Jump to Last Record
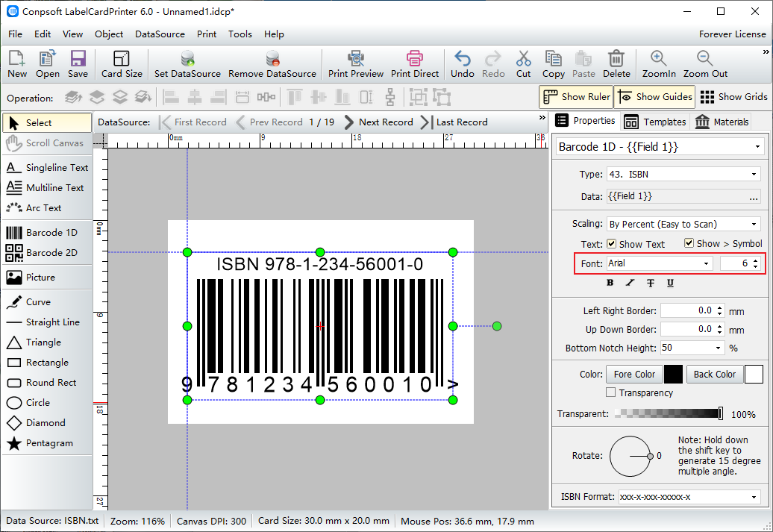 454,122
